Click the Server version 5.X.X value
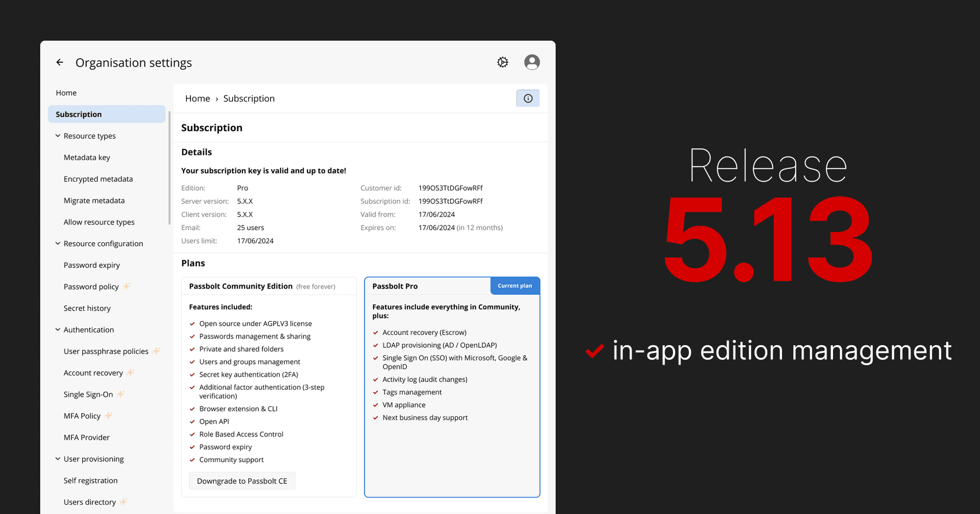 coord(245,201)
